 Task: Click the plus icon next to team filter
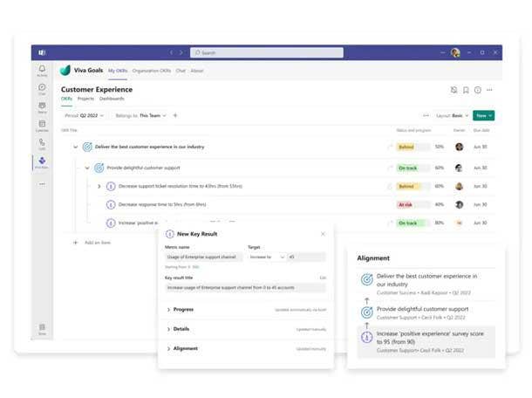click(174, 115)
